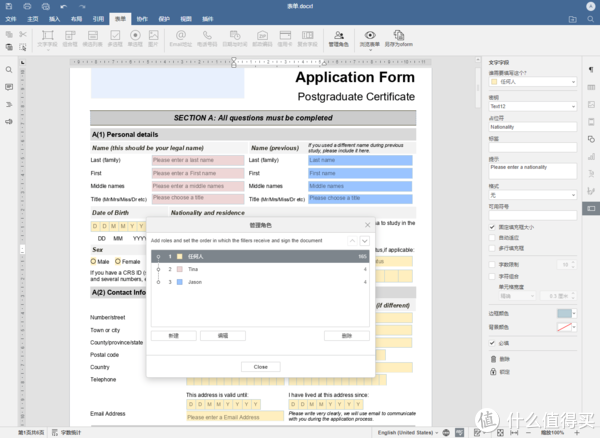Open the key dropdown showing Text12
This screenshot has width=600, height=438.
coord(533,106)
